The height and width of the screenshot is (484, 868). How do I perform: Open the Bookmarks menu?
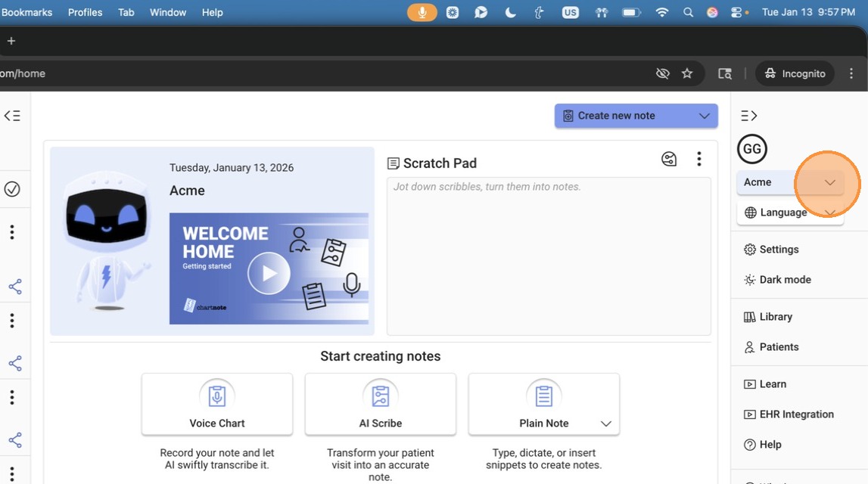tap(26, 12)
